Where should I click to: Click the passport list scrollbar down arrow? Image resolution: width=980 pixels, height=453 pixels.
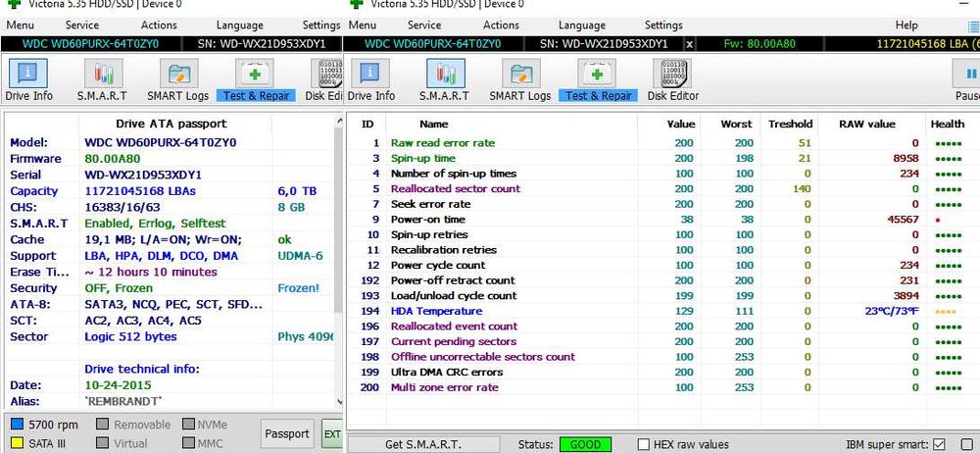[339, 402]
